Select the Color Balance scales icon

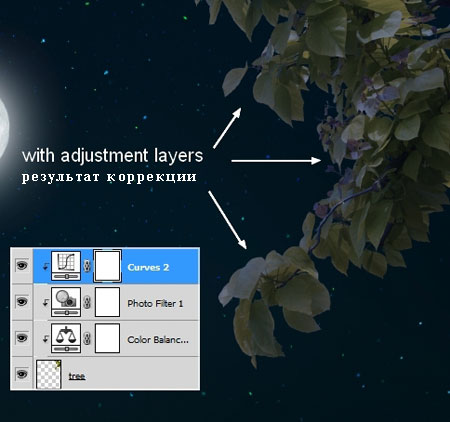[66, 338]
